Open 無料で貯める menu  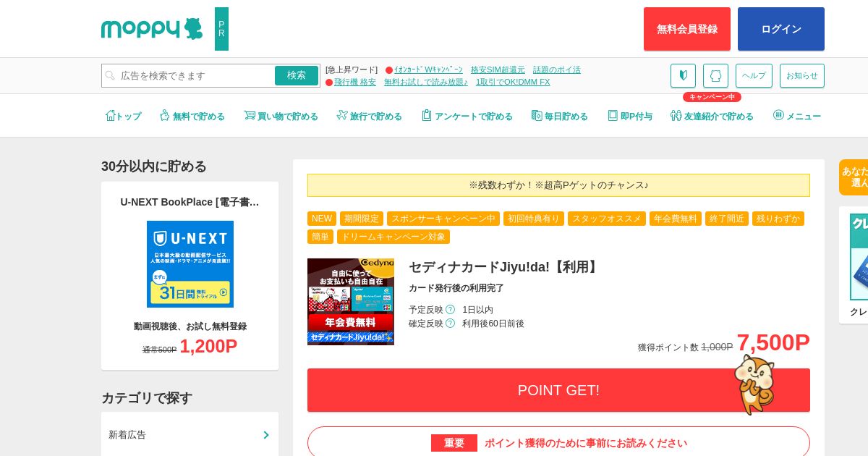pyautogui.click(x=192, y=116)
